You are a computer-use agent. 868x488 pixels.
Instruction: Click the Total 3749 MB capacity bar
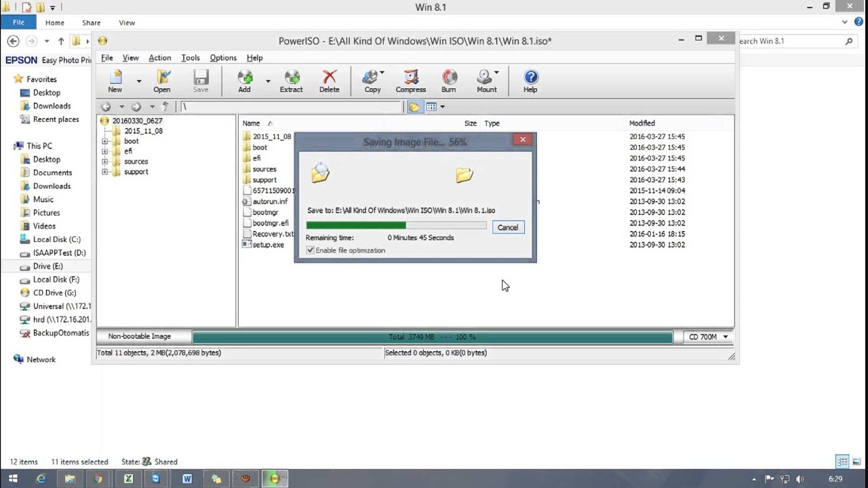(433, 337)
